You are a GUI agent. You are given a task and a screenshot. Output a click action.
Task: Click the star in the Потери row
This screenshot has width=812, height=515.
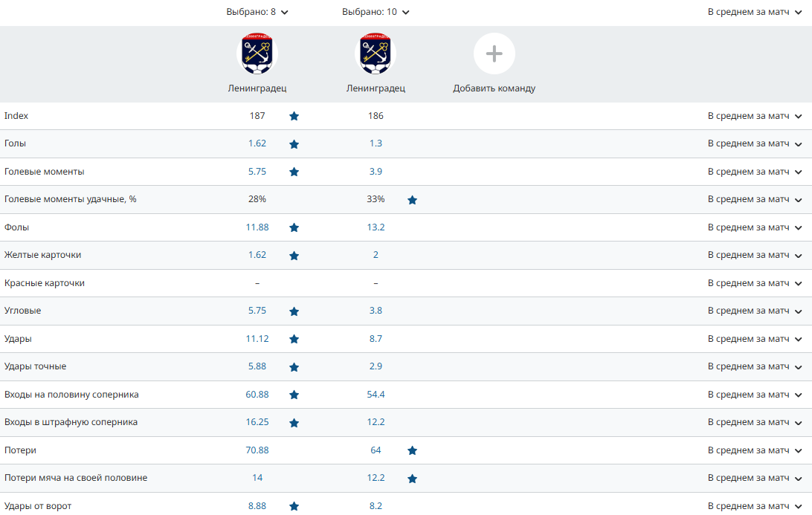412,450
